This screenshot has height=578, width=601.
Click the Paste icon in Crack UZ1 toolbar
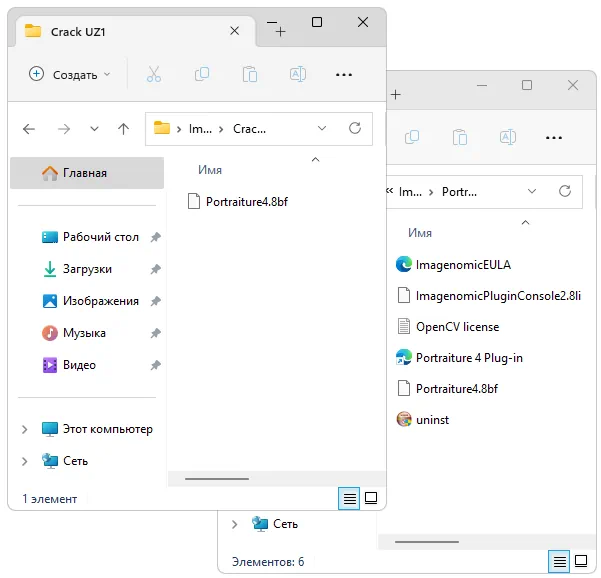pos(250,74)
